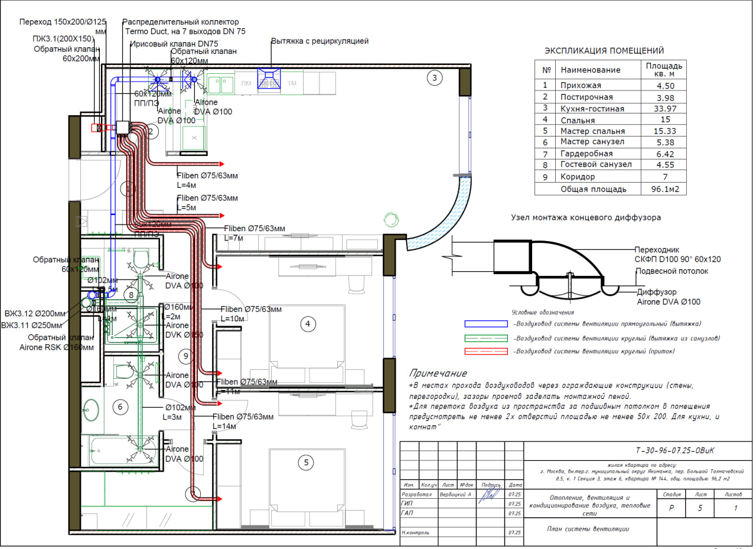Click the "Мастер спальня" table cell

tap(592, 131)
